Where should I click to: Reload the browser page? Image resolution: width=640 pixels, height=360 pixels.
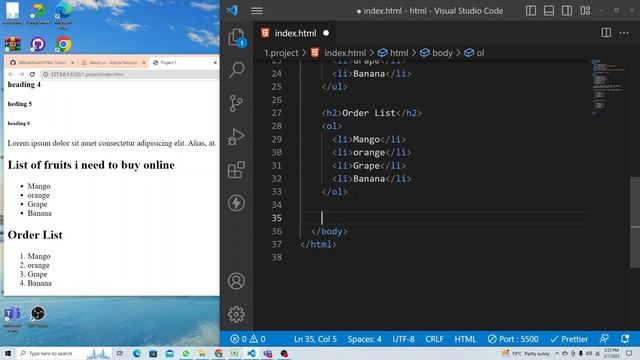point(32,74)
